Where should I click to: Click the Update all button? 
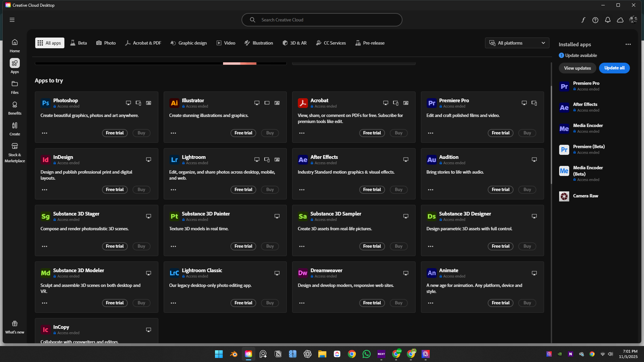coord(614,68)
